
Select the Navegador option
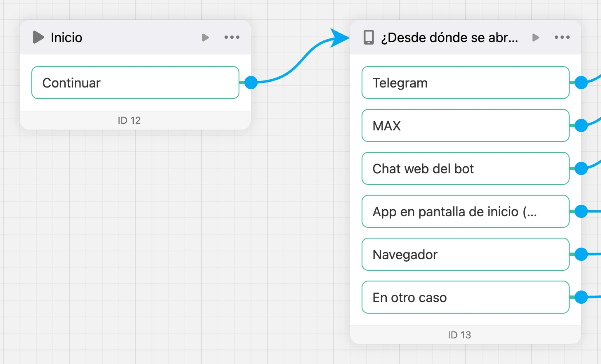pos(466,254)
